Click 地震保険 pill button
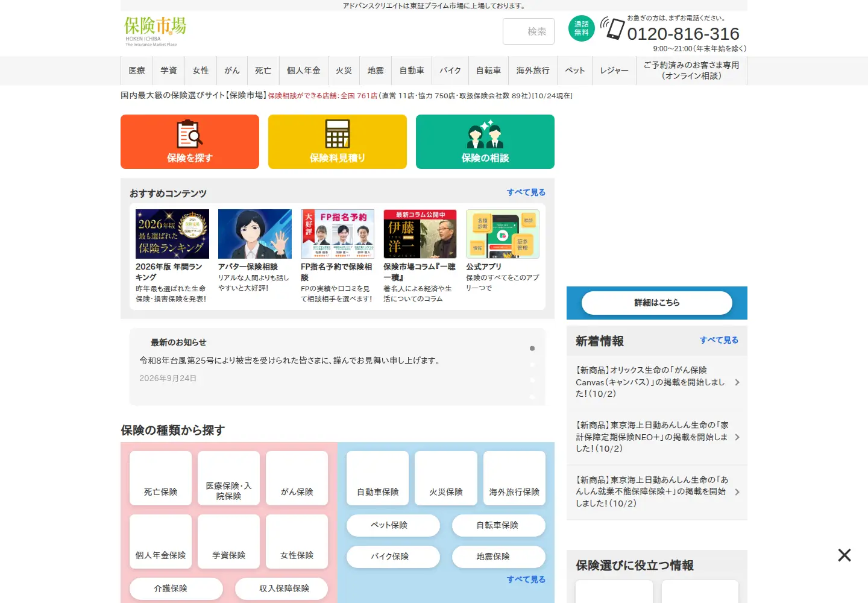 pyautogui.click(x=498, y=557)
